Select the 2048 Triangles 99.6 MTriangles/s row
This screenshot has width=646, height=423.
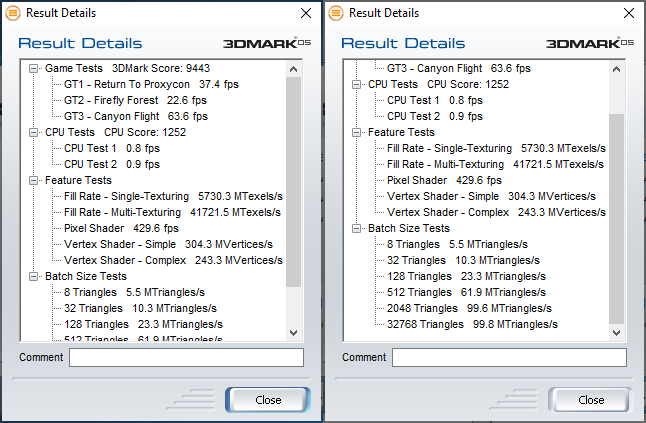(469, 308)
